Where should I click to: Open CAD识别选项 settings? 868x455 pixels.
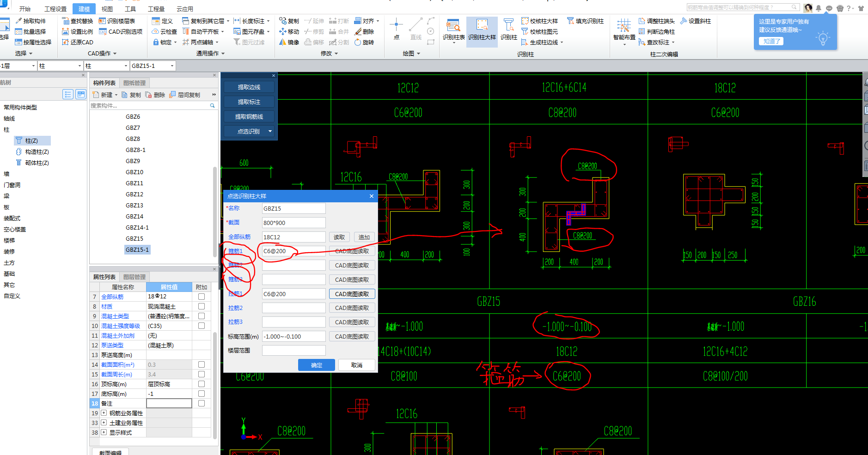(121, 31)
